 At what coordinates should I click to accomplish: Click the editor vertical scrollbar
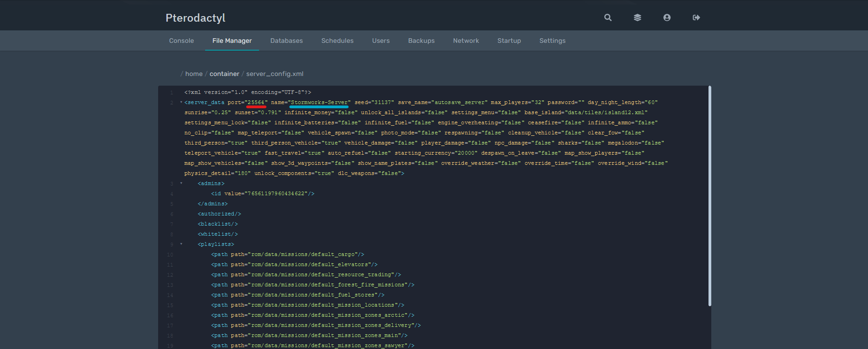[710, 196]
